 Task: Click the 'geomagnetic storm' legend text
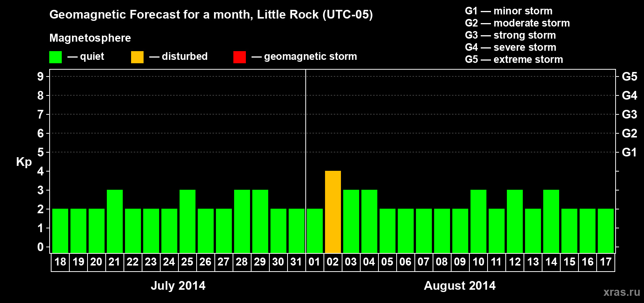point(311,57)
